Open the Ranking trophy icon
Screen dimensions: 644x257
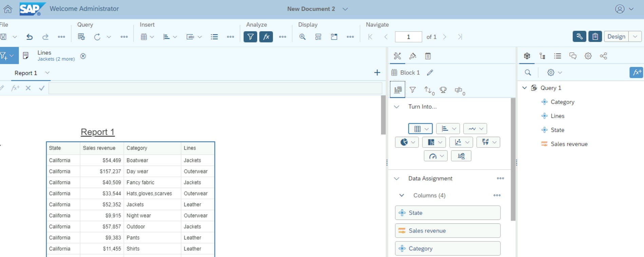[x=443, y=90]
